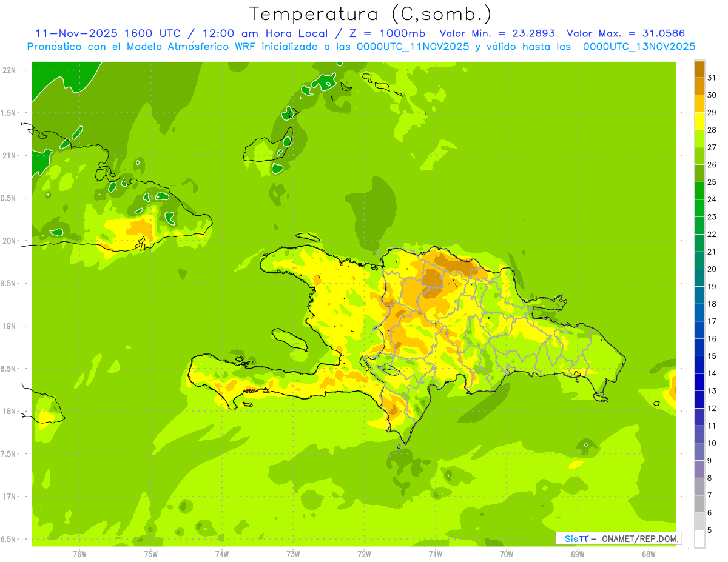Click the "0000UTC_13NOV2025" valid-until time
The height and width of the screenshot is (562, 728).
coord(639,47)
